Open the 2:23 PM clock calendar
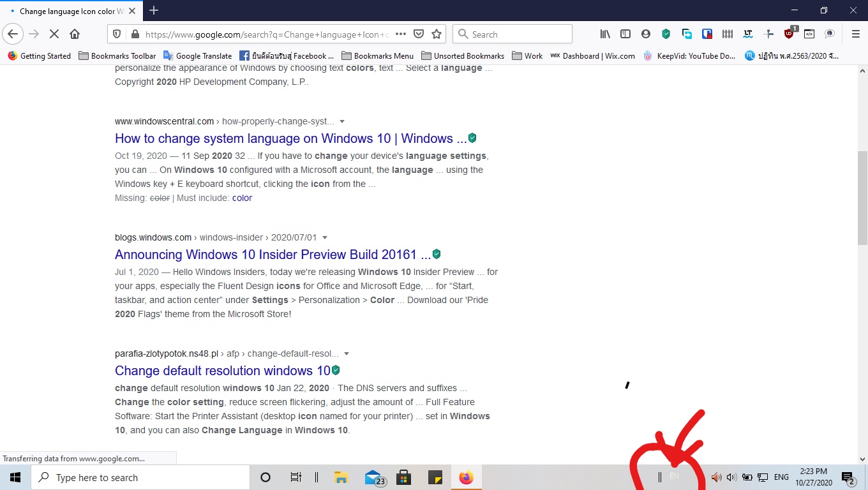This screenshot has height=490, width=868. [813, 477]
